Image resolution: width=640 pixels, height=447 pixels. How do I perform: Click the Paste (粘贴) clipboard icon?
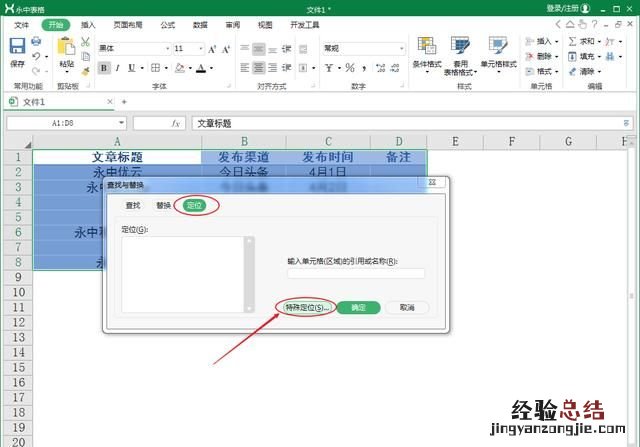pos(66,50)
